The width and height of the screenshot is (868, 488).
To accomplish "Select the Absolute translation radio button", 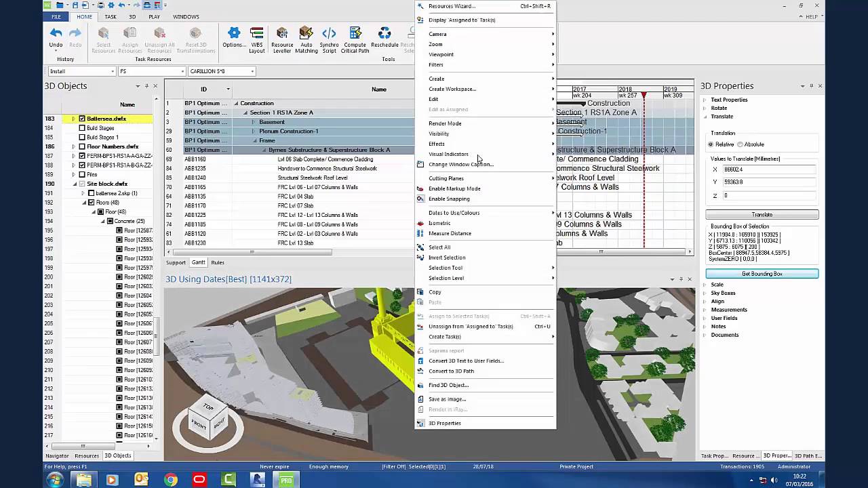I will pos(740,144).
